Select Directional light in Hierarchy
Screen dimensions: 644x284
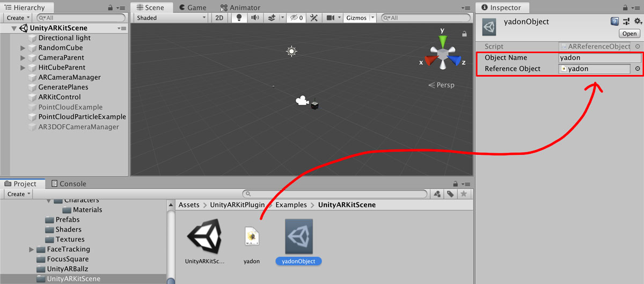[x=64, y=38]
